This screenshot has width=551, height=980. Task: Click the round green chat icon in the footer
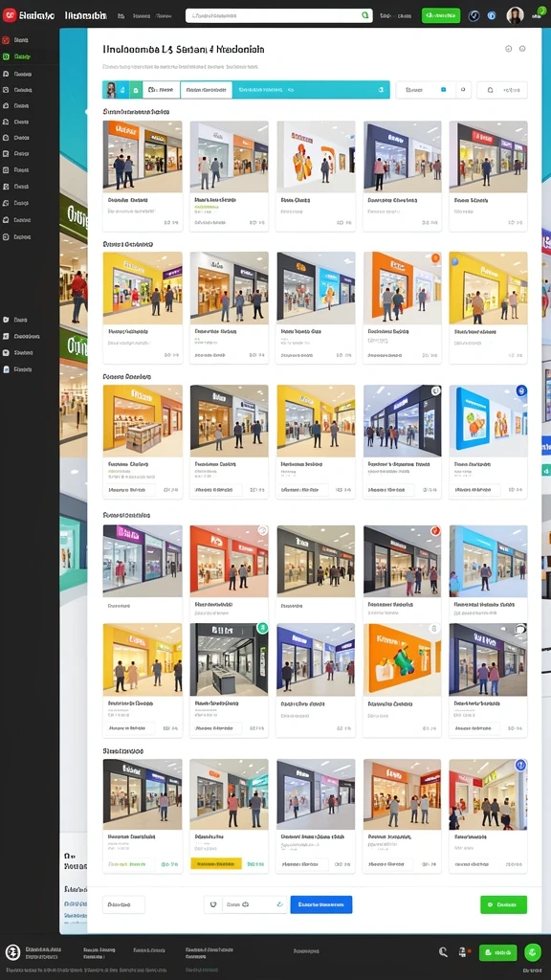pos(532,952)
